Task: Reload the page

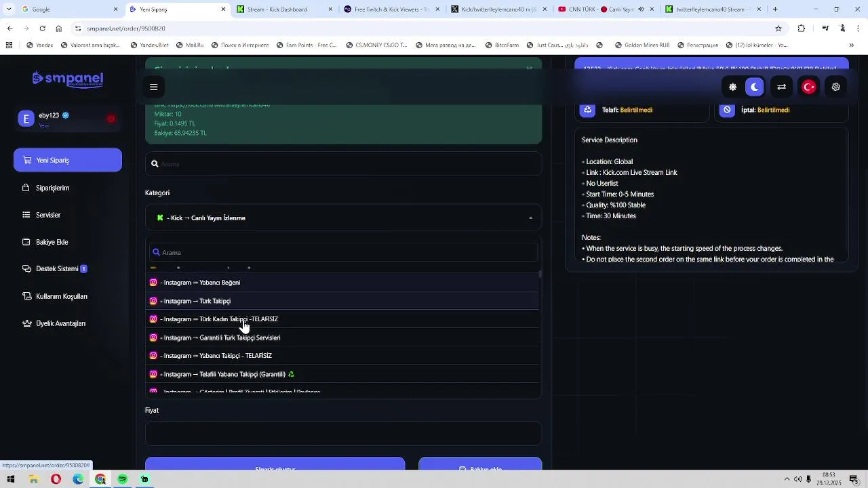Action: click(42, 28)
